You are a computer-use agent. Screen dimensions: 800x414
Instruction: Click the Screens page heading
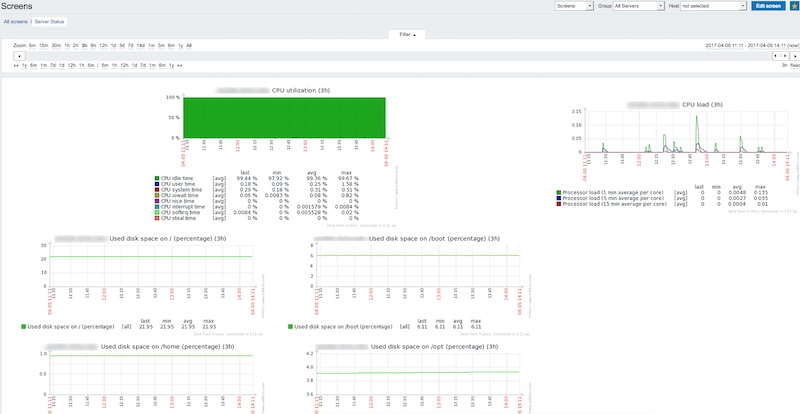click(x=17, y=6)
